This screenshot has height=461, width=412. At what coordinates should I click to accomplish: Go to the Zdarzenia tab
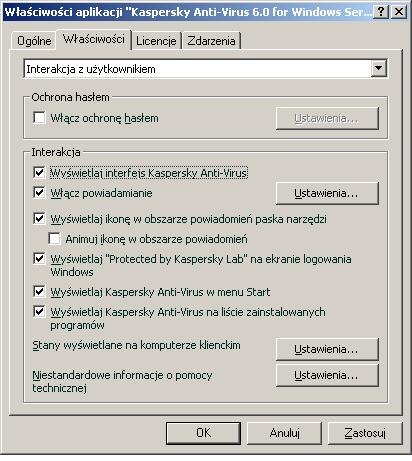(211, 41)
